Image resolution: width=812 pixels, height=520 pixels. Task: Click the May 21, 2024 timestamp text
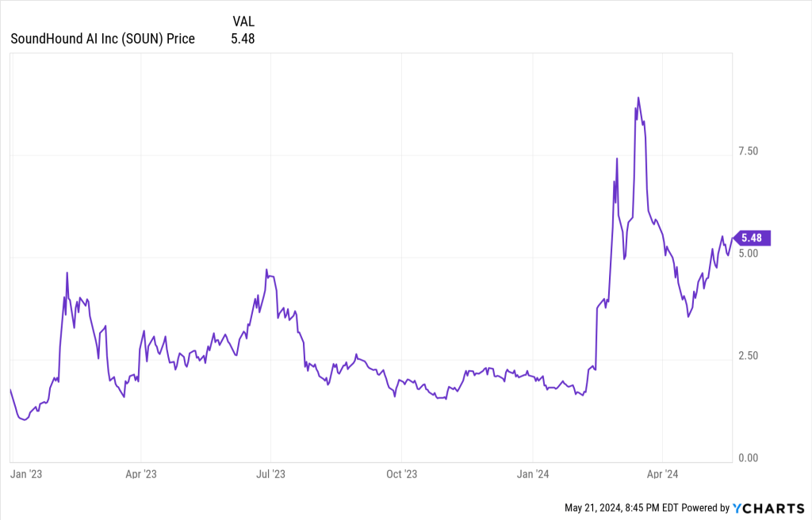pyautogui.click(x=621, y=507)
